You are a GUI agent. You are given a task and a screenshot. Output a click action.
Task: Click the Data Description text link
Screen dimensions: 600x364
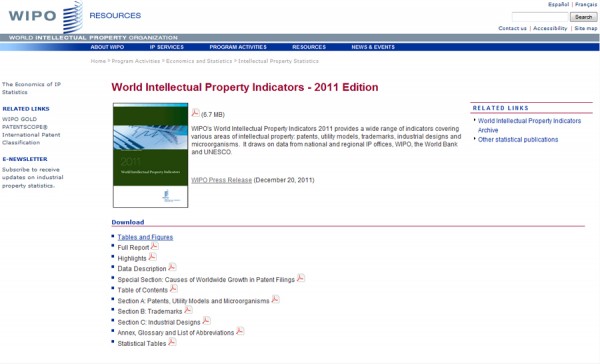click(x=142, y=269)
